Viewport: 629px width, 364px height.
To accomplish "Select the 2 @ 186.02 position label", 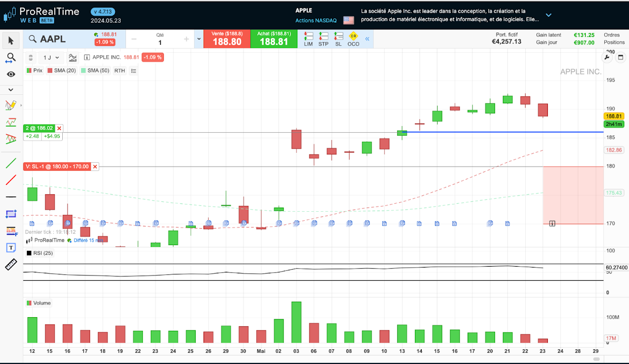I will coord(40,129).
